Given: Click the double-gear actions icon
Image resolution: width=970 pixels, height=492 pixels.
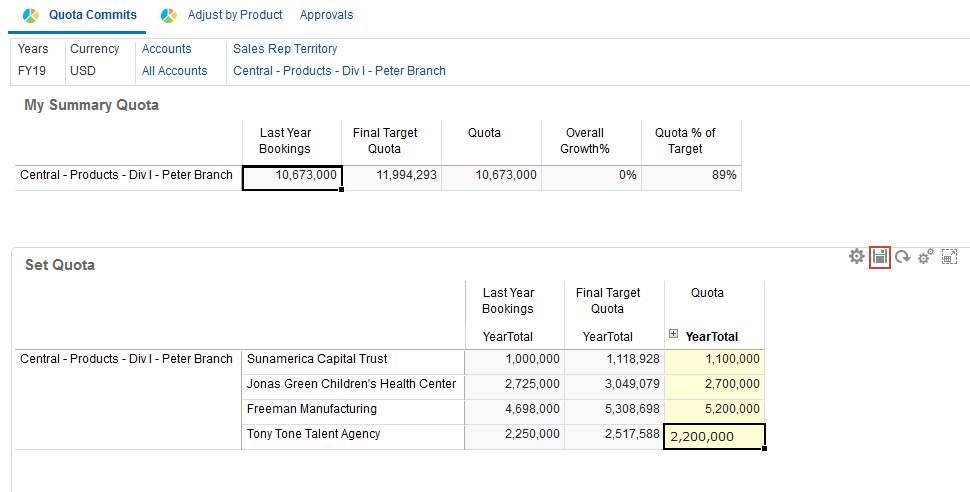Looking at the screenshot, I should (x=926, y=257).
